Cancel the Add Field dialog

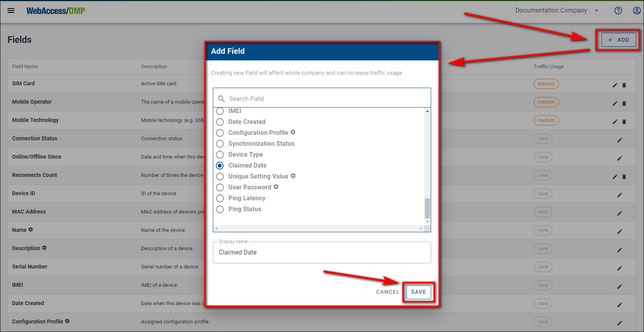coord(387,292)
